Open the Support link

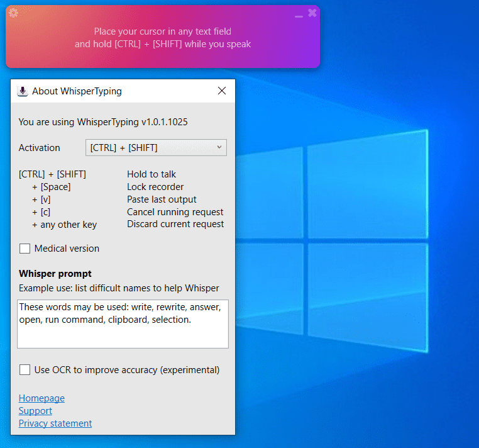(35, 411)
